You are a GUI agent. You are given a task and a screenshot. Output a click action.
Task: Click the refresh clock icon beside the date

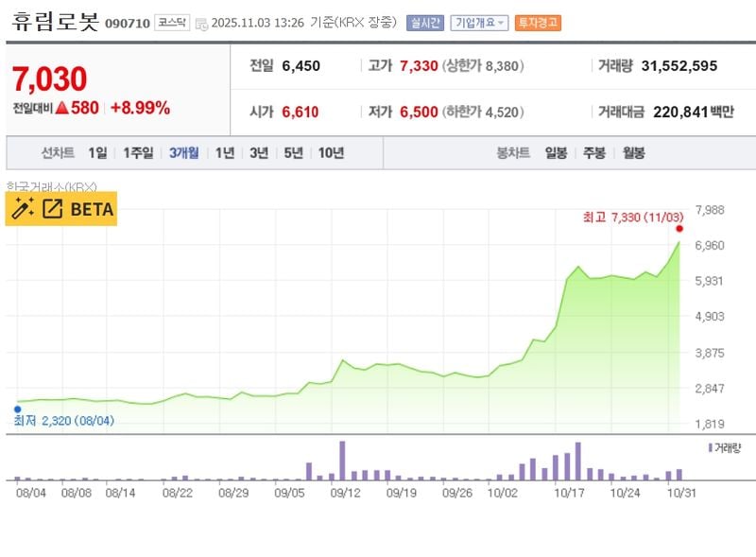tap(200, 22)
